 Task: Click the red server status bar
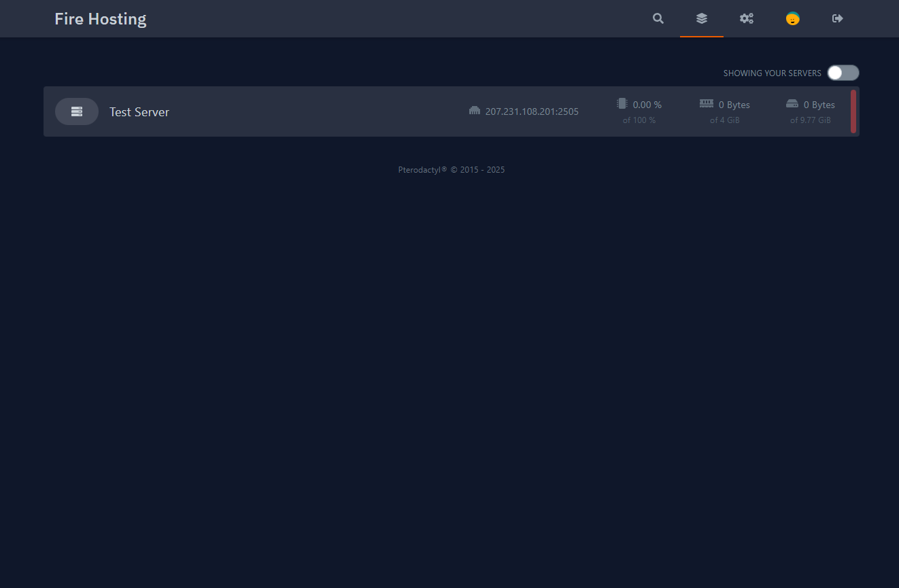853,111
